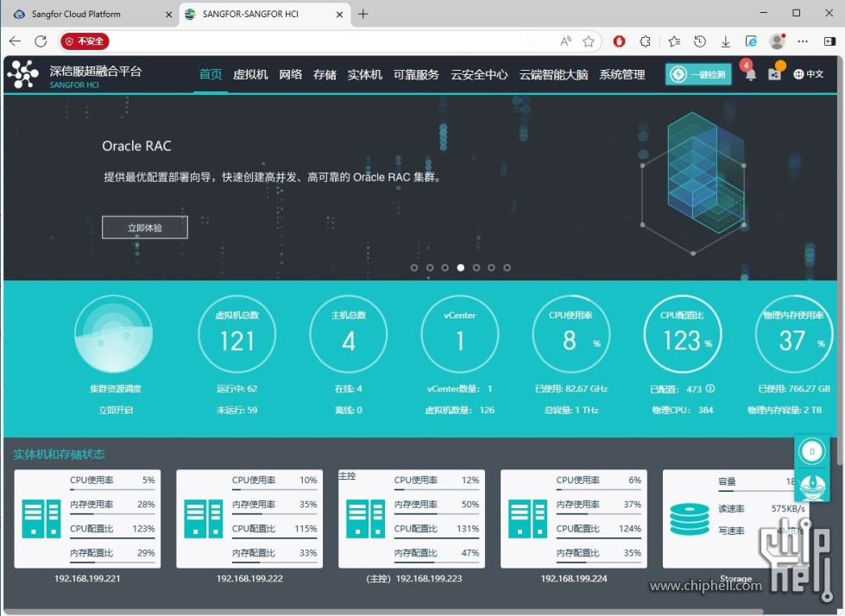
Task: Open the 虚拟机 menu
Action: click(x=250, y=74)
